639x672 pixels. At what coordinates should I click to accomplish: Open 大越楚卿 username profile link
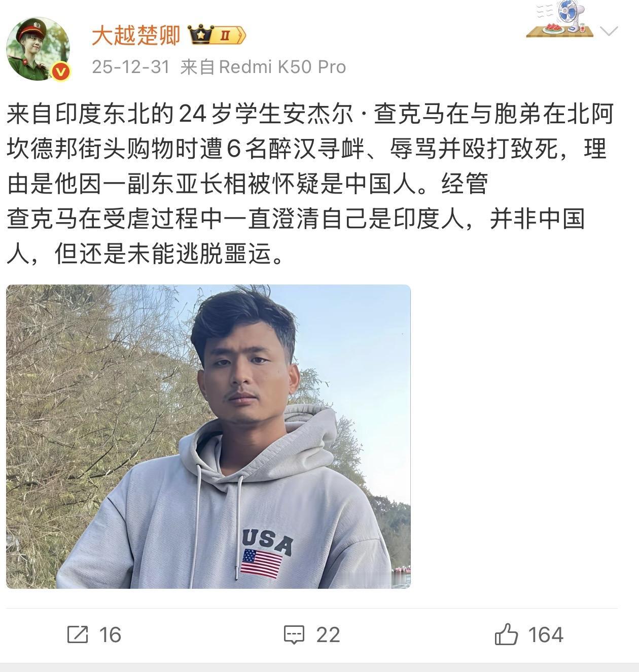point(136,36)
